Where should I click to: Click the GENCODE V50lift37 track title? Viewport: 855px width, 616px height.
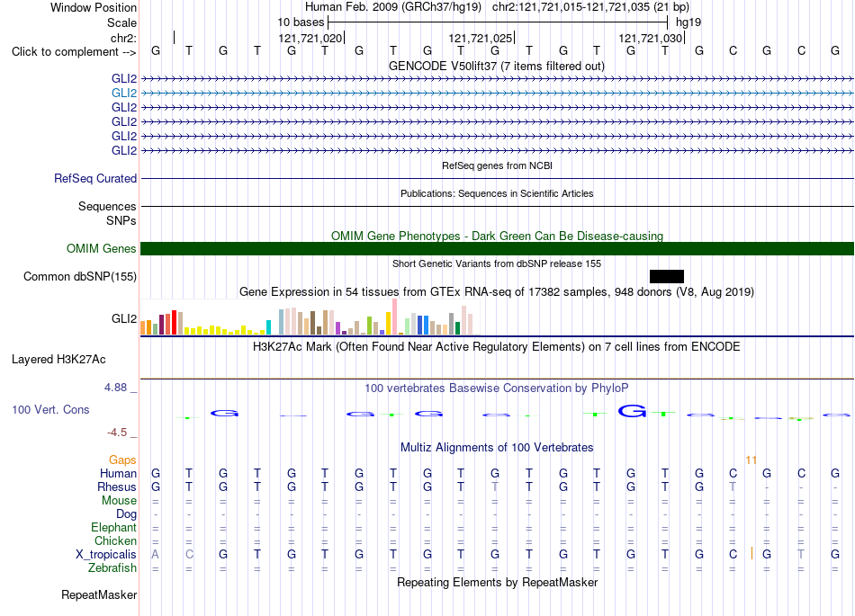click(x=496, y=66)
